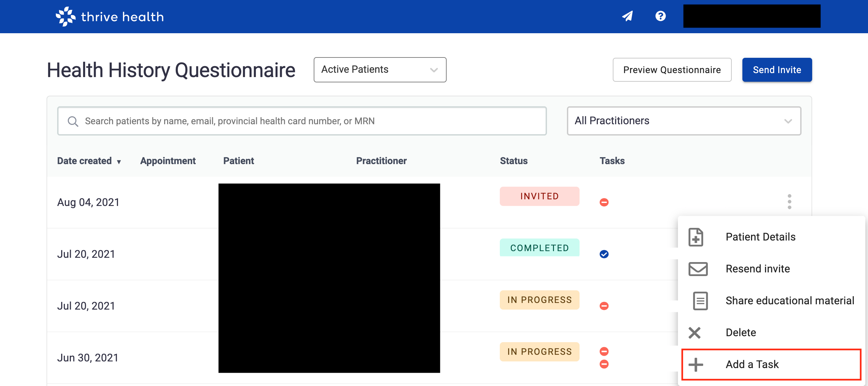Click the thrive health logo
The height and width of the screenshot is (386, 868).
110,17
